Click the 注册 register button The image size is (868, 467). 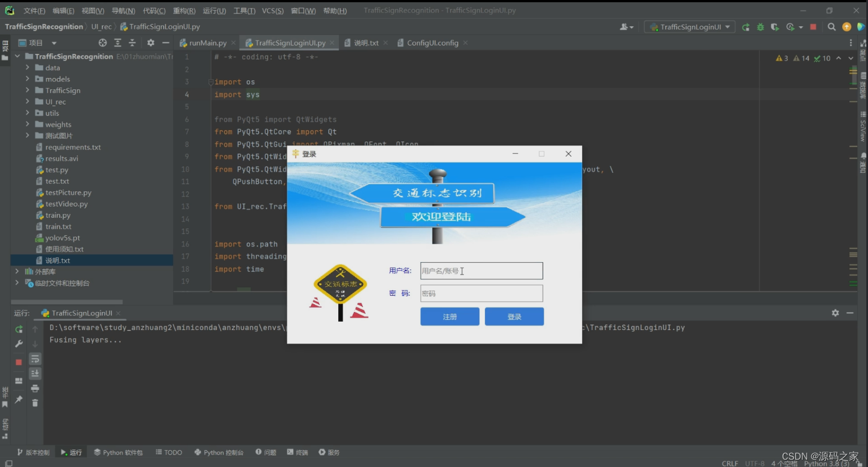coord(449,317)
